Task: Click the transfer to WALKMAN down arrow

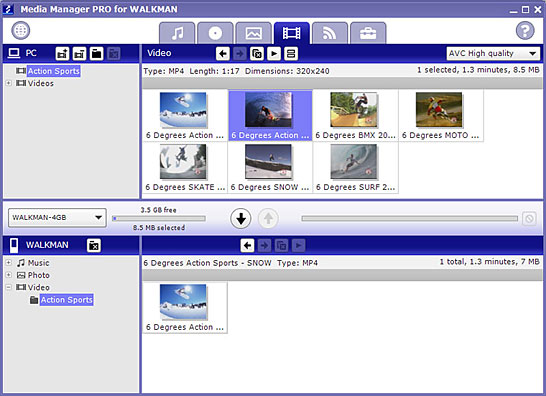Action: (241, 218)
